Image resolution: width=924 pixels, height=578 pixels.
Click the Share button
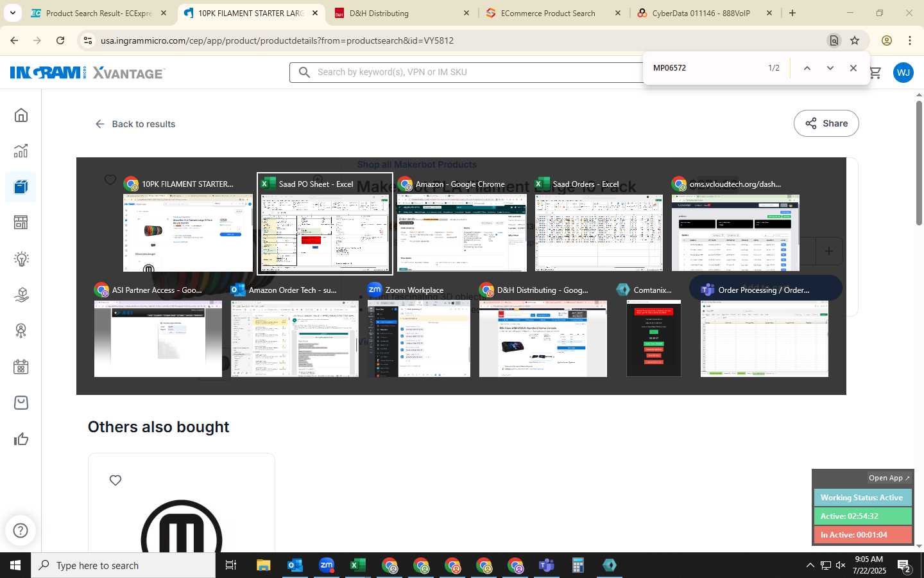tap(826, 123)
